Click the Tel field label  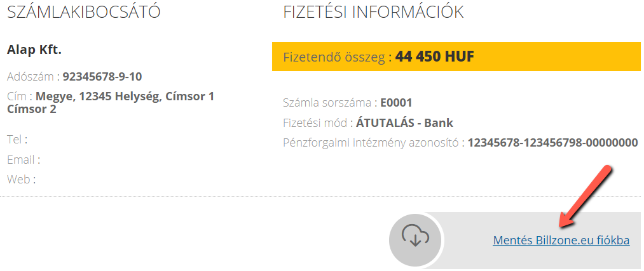tap(17, 140)
